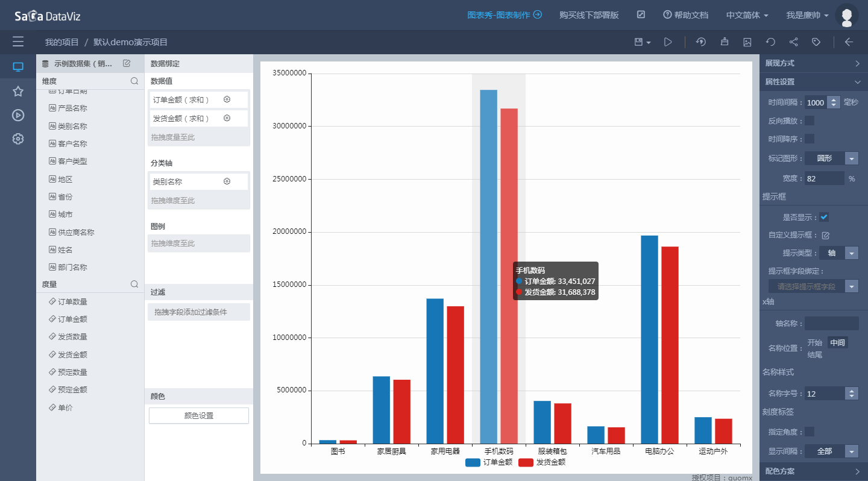The height and width of the screenshot is (481, 868).
Task: Toggle the 时间降序 checkbox
Action: point(810,139)
